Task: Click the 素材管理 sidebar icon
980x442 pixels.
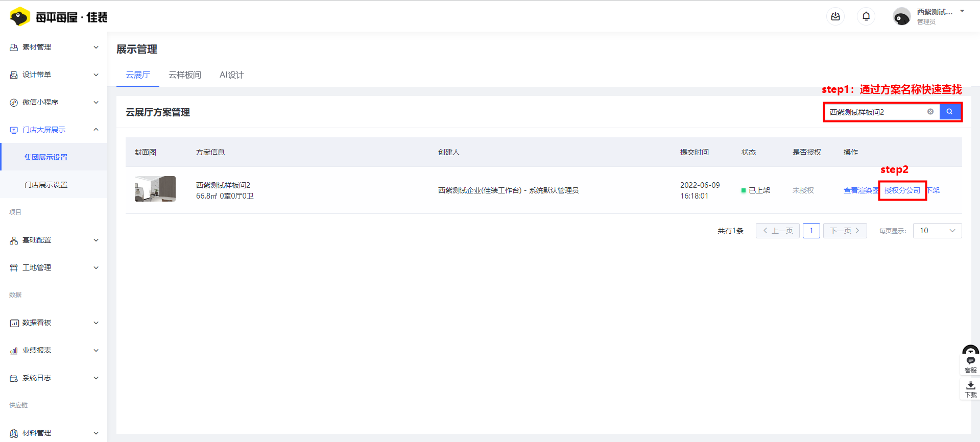Action: pyautogui.click(x=14, y=47)
